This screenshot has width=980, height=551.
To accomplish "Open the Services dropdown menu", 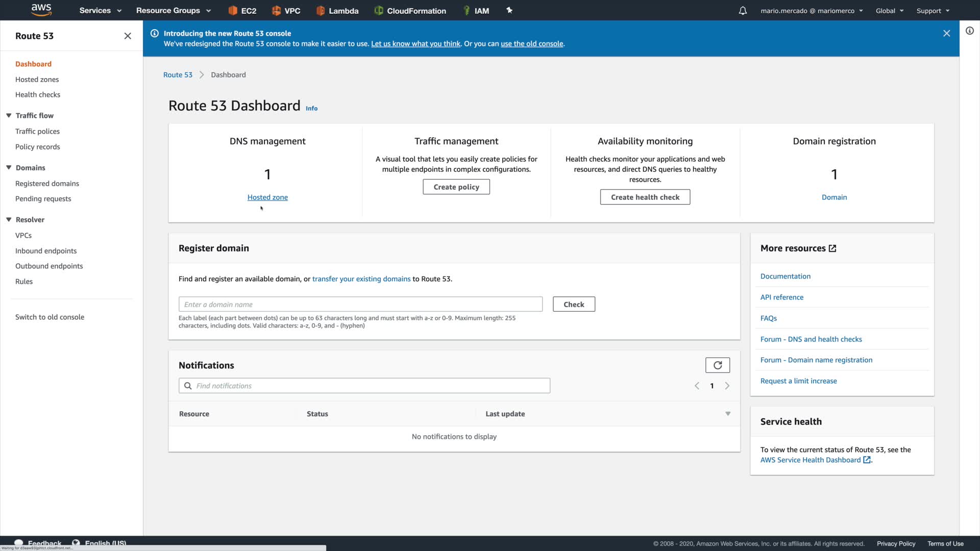I will (100, 11).
